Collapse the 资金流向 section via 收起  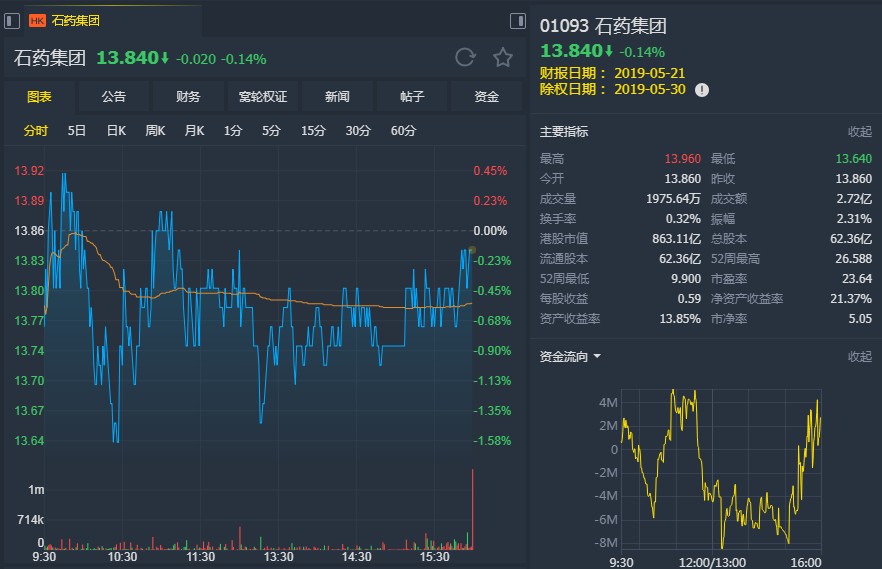pos(859,356)
